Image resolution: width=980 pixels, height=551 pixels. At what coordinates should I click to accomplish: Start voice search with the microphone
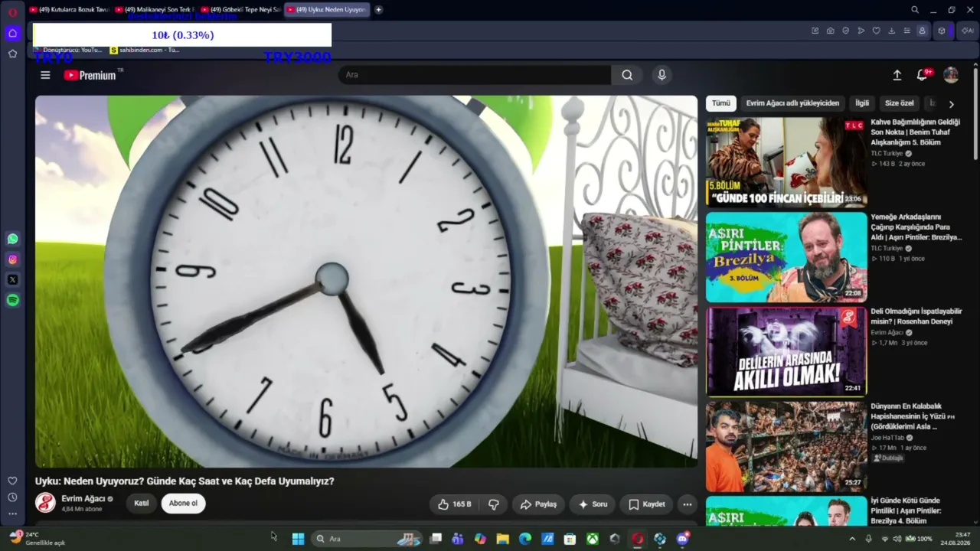[661, 75]
